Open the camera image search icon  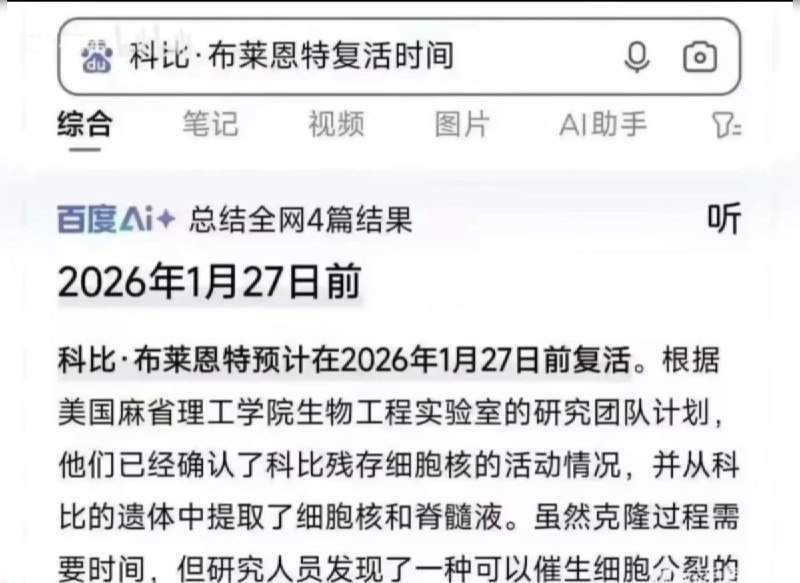(699, 57)
